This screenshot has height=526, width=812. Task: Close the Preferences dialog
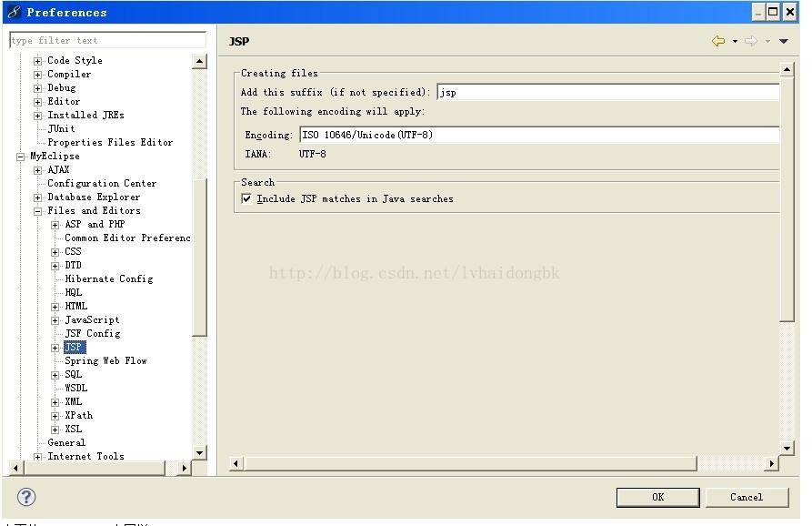coord(790,12)
